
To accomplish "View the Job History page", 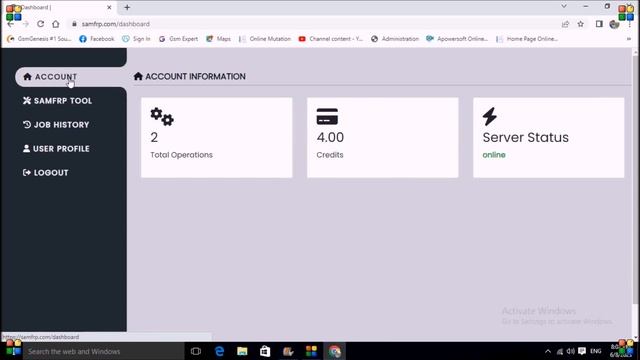I will click(x=56, y=125).
